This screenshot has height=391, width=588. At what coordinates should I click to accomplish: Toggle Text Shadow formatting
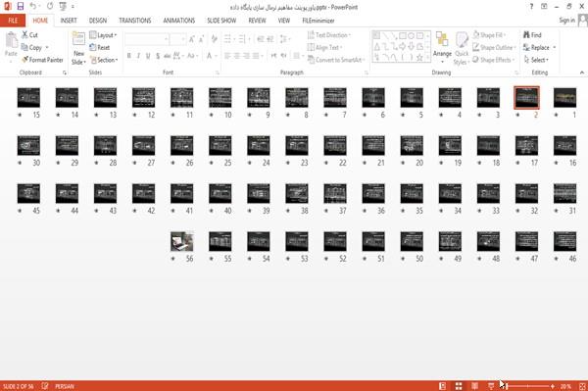(x=158, y=56)
